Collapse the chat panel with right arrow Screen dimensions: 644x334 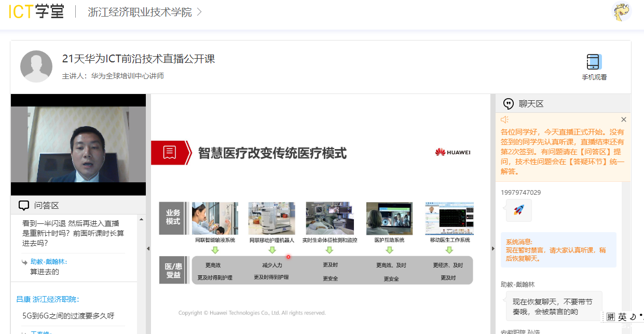493,249
